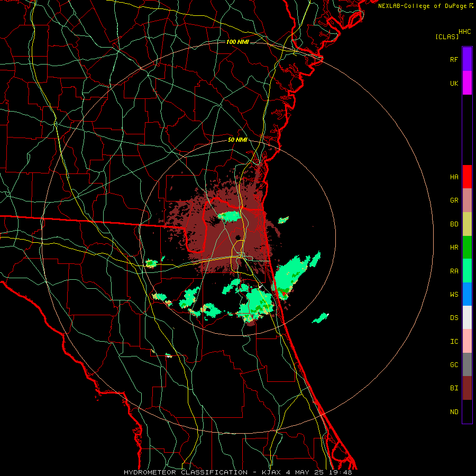
Task: Click the HR legend label
Action: point(454,248)
